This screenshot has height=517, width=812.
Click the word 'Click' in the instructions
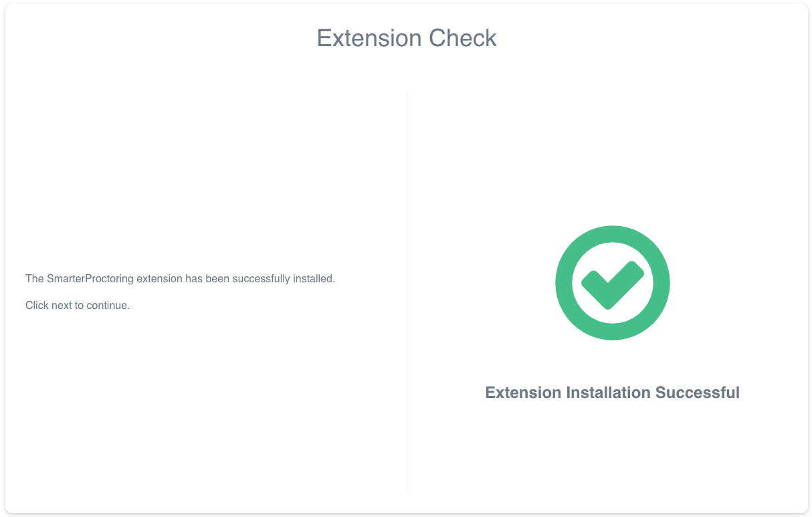point(37,305)
